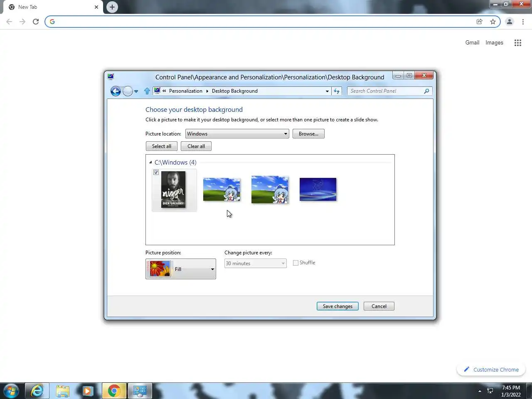
Task: Open a new Chrome tab
Action: [112, 7]
